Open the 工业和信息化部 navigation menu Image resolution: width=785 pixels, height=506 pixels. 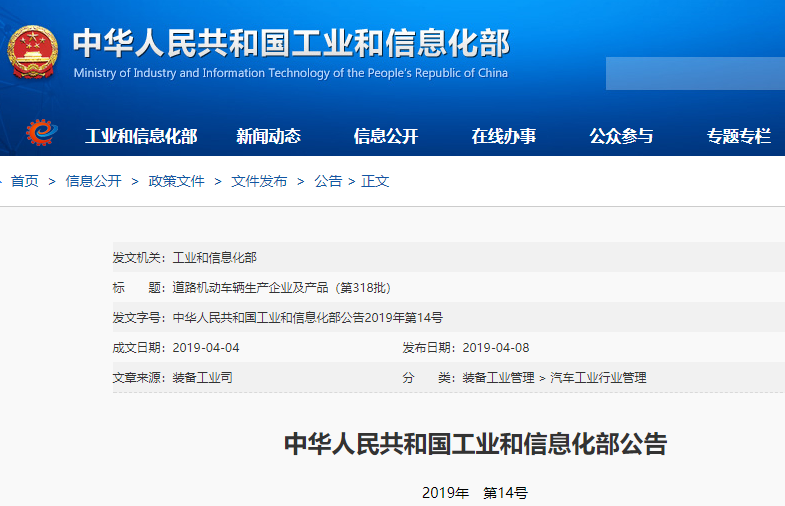click(x=141, y=136)
